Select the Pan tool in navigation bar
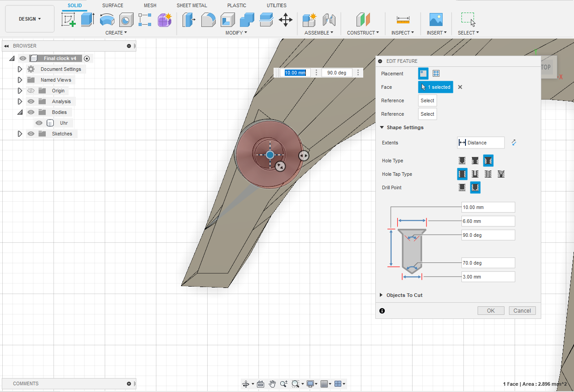The width and height of the screenshot is (574, 392). coord(272,384)
